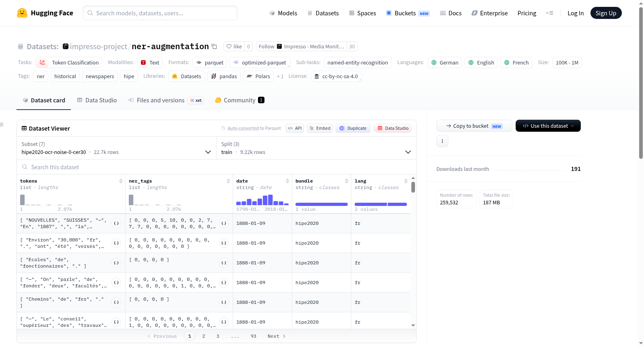
Task: Duplicate the dataset viewer
Action: (353, 128)
